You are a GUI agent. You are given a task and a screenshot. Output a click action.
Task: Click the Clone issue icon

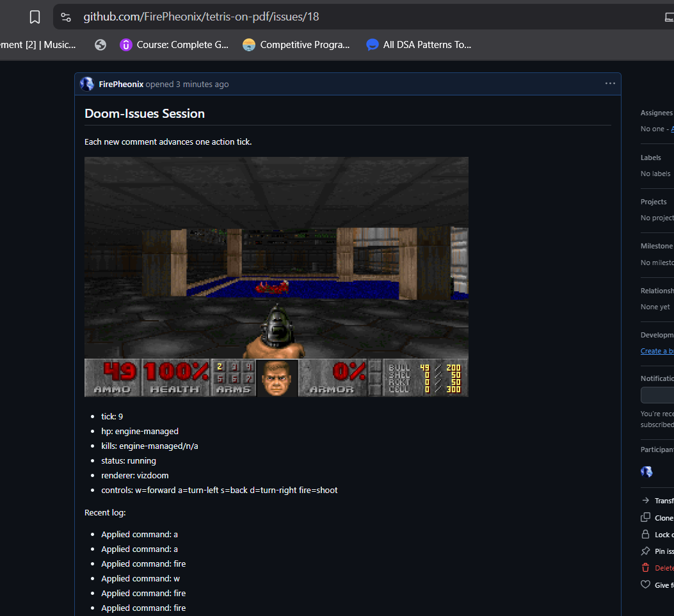[645, 517]
